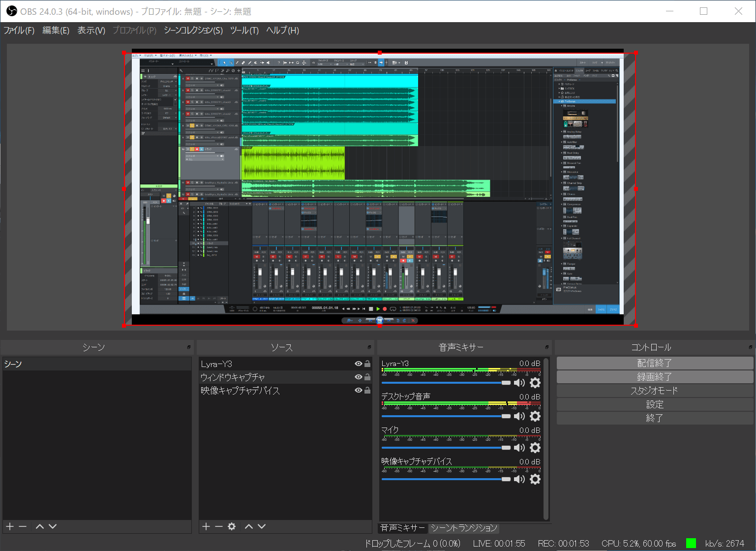Switch to the シーントランジション tab
Screen dimensions: 756x551
(464, 528)
